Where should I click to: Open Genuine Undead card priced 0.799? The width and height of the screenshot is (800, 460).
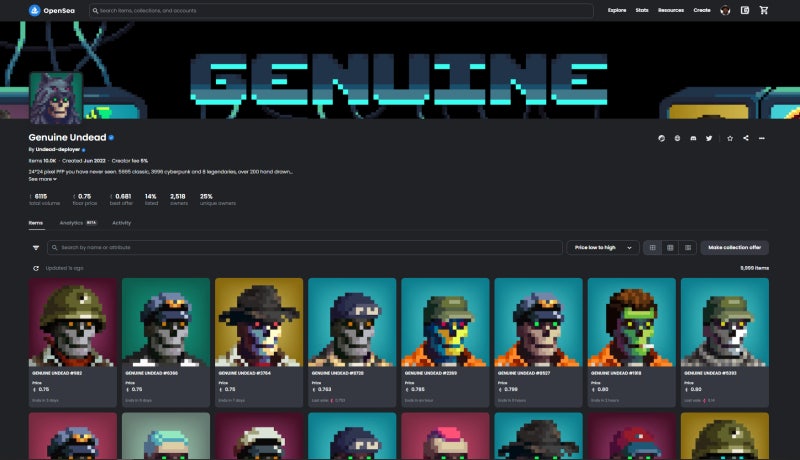[538, 342]
